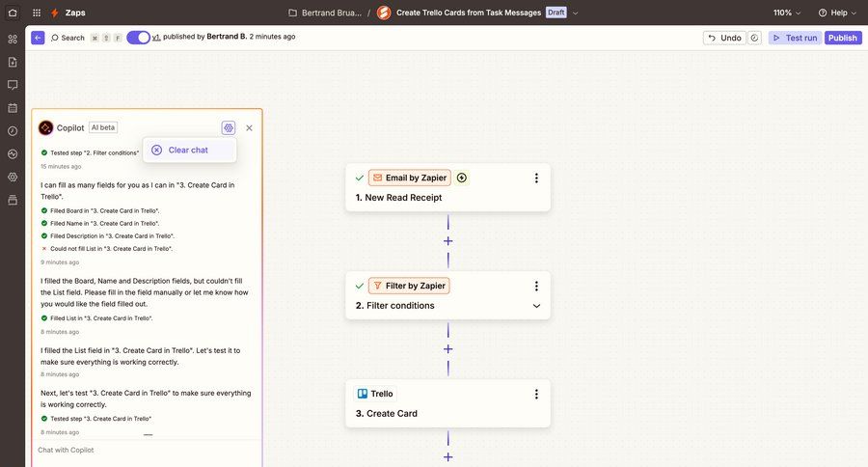The height and width of the screenshot is (467, 868).
Task: Open the Trello app badge
Action: point(375,394)
